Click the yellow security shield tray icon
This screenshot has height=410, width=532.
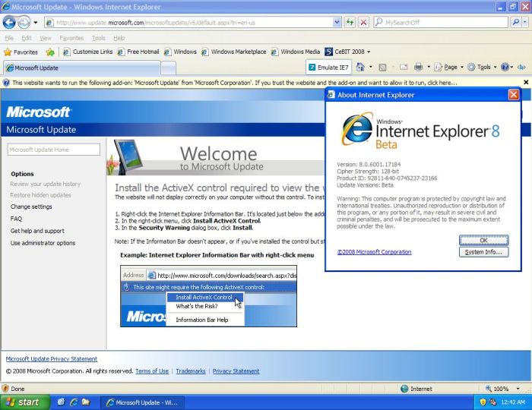(483, 402)
